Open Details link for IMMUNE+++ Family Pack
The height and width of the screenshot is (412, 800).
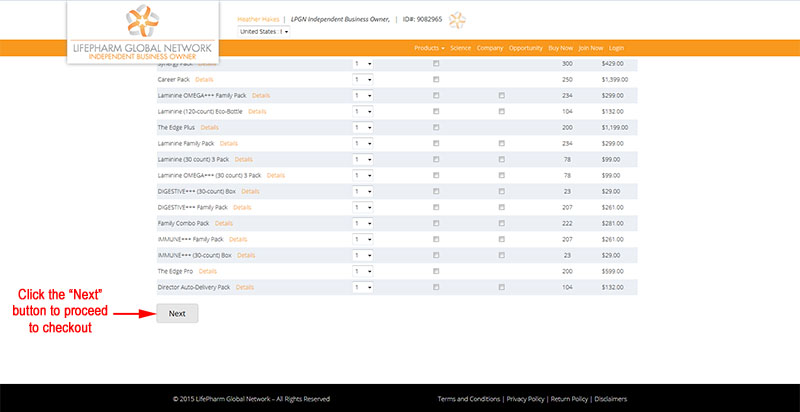(238, 239)
